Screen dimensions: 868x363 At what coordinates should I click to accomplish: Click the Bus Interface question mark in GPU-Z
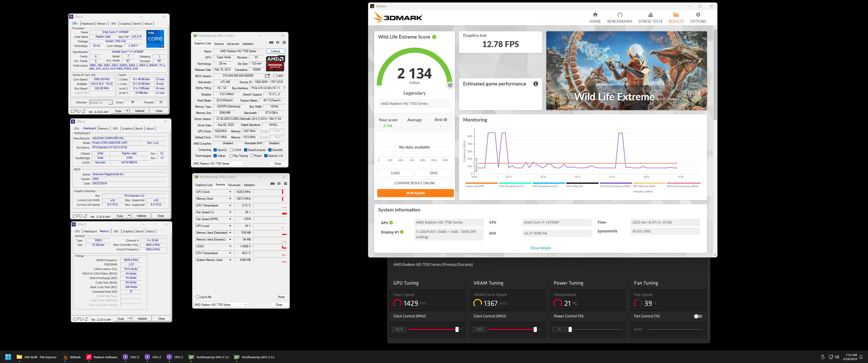pos(284,88)
